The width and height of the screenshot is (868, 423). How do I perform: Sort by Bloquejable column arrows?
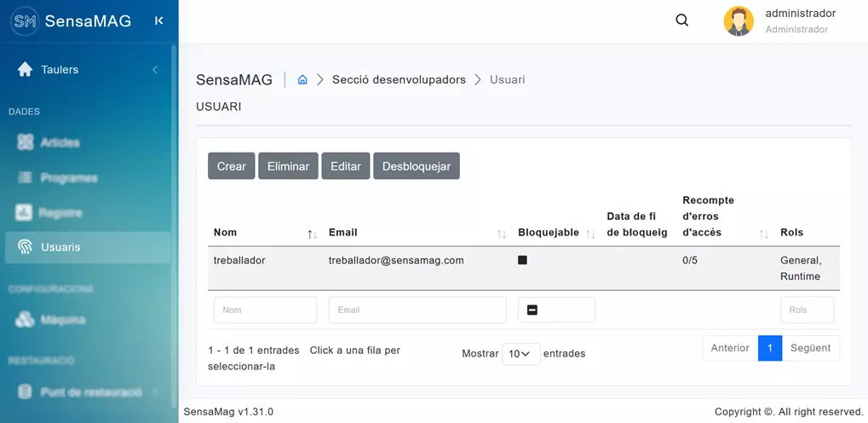(x=590, y=233)
